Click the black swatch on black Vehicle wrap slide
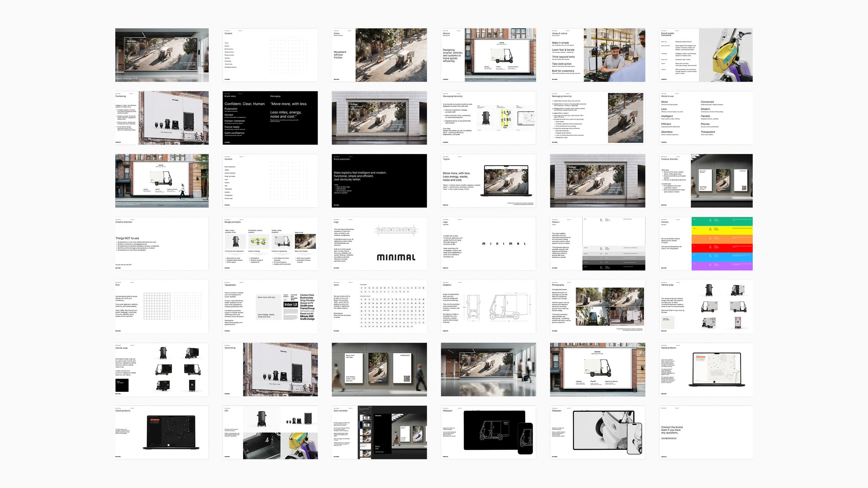This screenshot has height=488, width=868. 122,385
